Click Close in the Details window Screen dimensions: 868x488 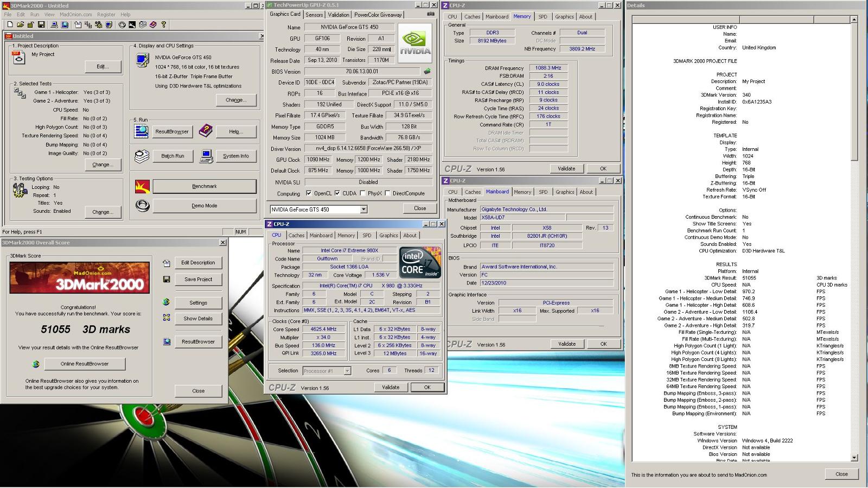[841, 474]
